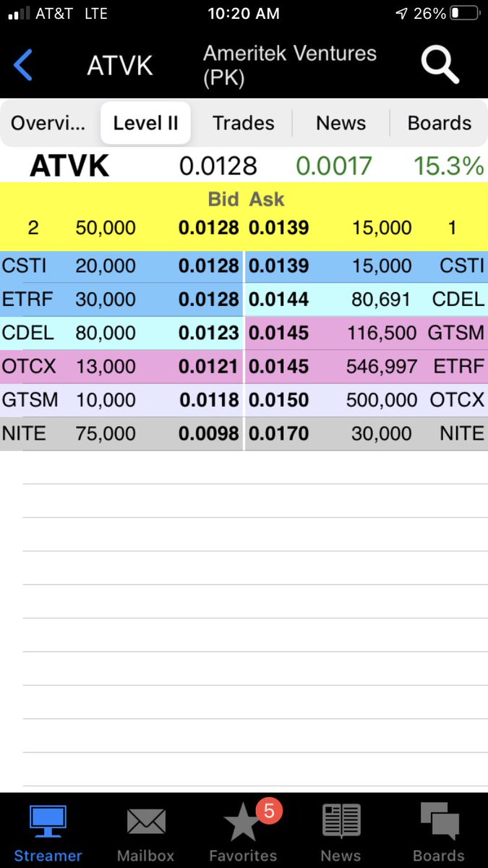
Task: Tap the AT&T LTE carrier label
Action: pyautogui.click(x=72, y=14)
